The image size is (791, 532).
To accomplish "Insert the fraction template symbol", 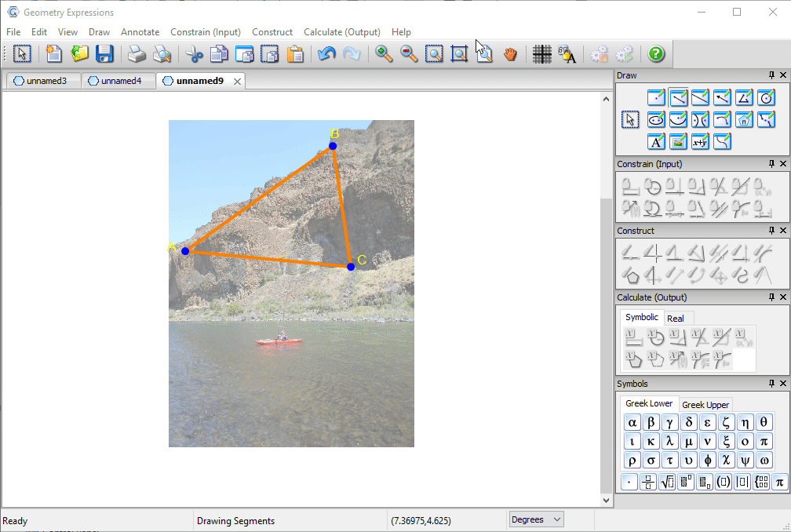I will (x=648, y=482).
